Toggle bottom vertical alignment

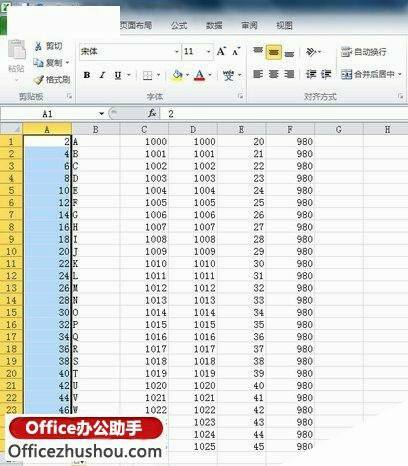coord(289,53)
